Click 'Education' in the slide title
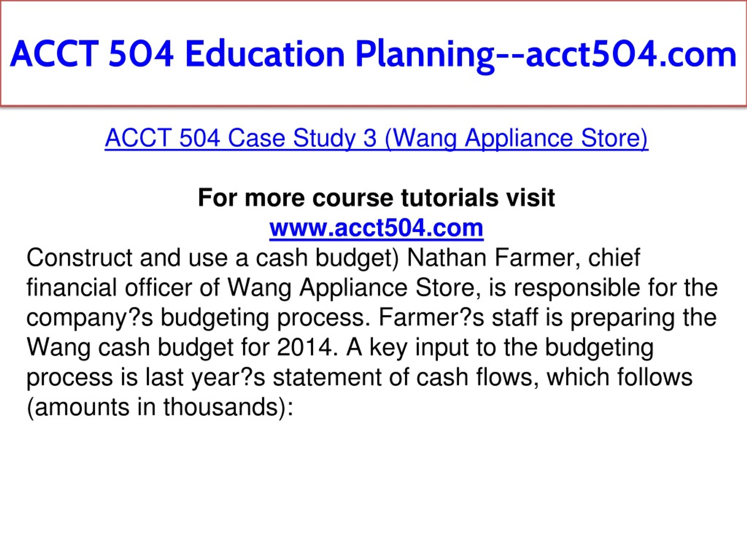Viewport: 747px width, 560px height. pos(265,54)
